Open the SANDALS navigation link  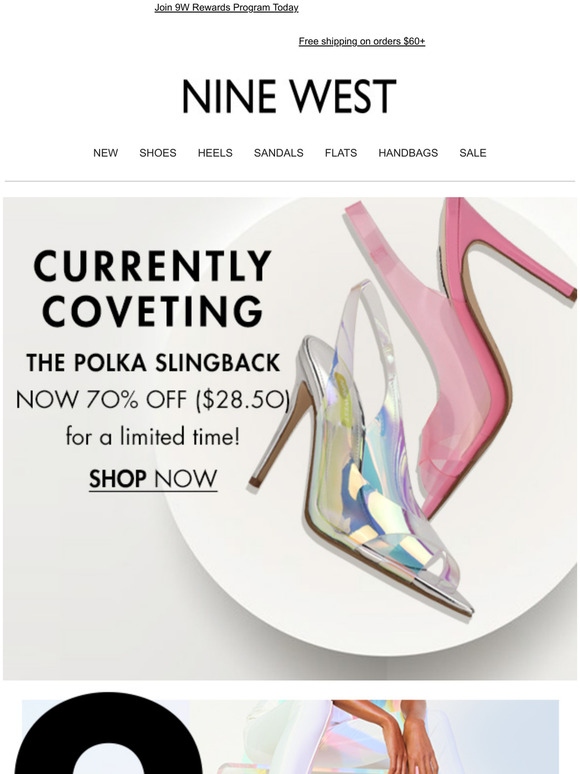tap(278, 153)
